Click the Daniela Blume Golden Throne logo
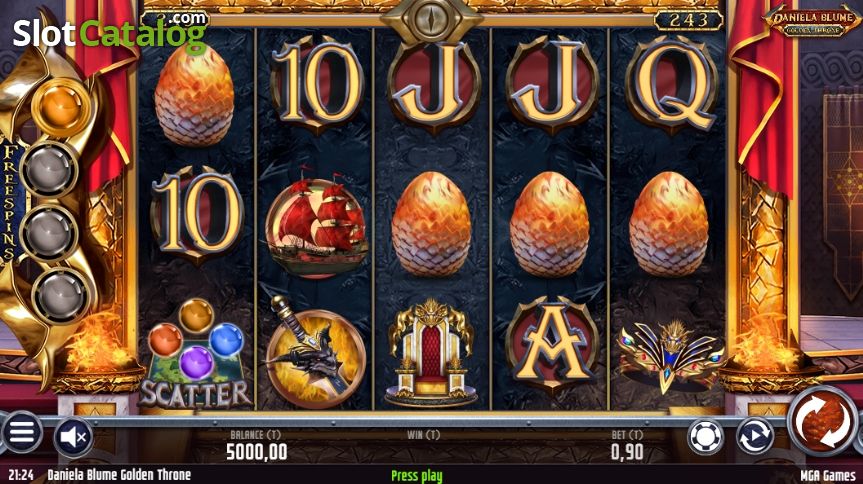 point(812,22)
